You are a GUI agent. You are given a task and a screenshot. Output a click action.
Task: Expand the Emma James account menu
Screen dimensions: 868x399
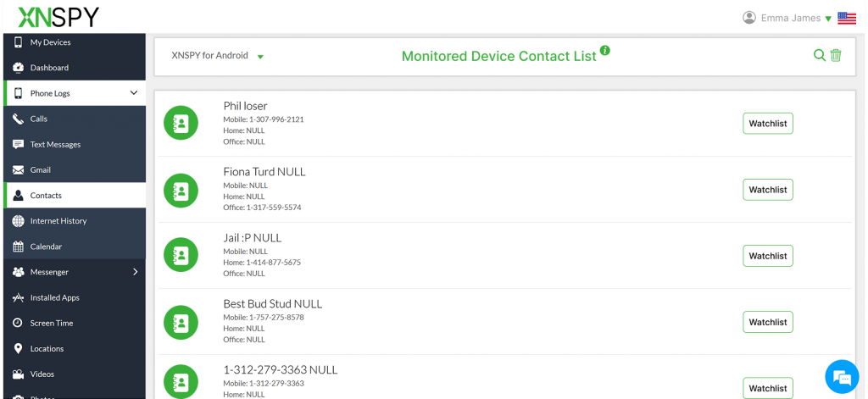pyautogui.click(x=828, y=19)
